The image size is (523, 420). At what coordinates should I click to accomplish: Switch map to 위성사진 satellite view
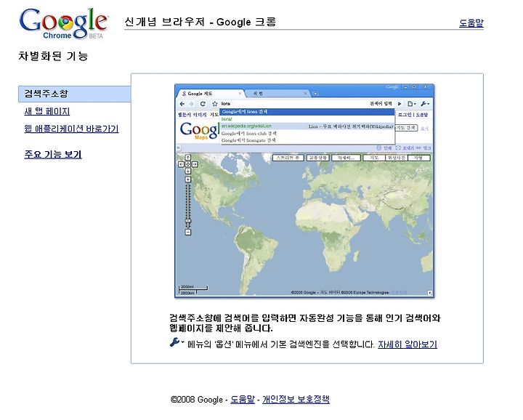(x=396, y=158)
